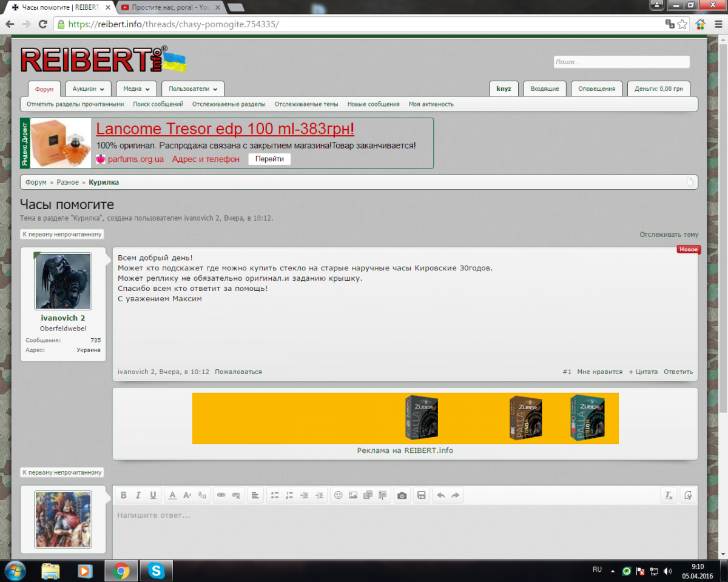
Task: Expand the Медиа dropdown
Action: click(136, 89)
